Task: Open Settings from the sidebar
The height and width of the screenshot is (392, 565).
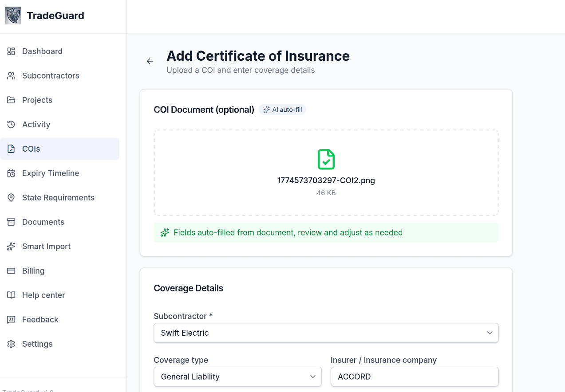Action: click(x=59, y=344)
